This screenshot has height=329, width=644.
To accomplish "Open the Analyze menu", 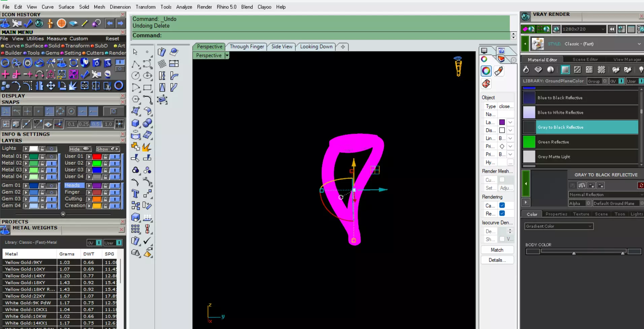I will [x=184, y=7].
